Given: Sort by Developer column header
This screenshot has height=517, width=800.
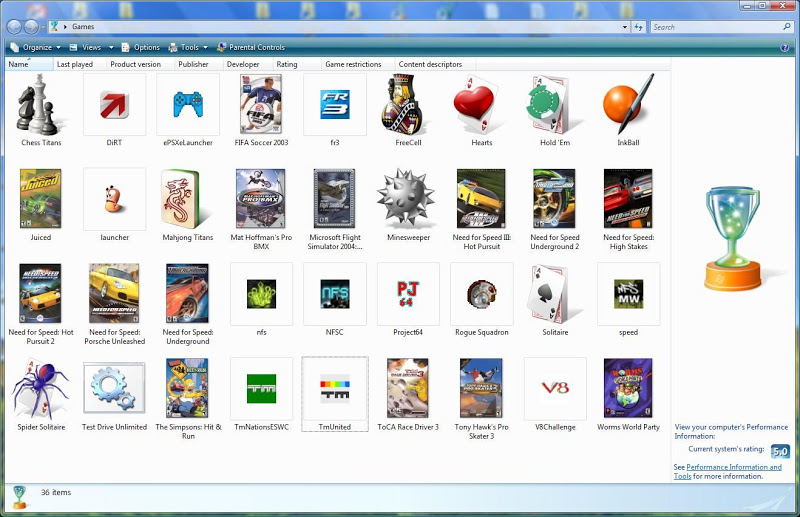Looking at the screenshot, I should pyautogui.click(x=247, y=64).
